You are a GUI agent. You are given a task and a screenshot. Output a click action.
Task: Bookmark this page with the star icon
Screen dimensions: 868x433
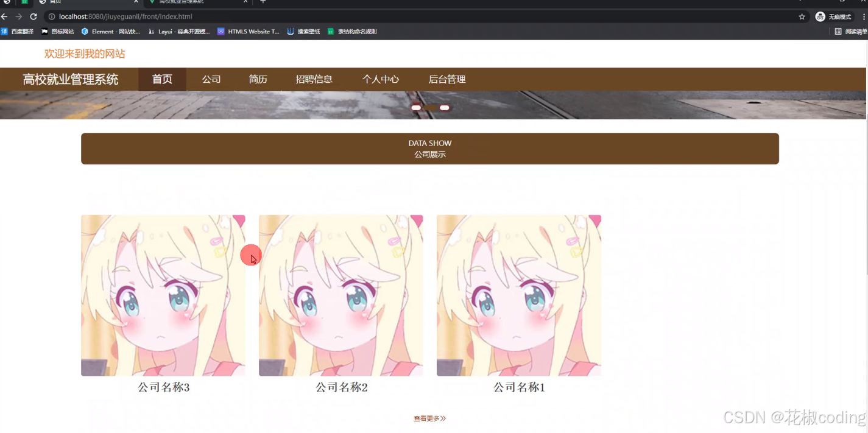click(802, 16)
